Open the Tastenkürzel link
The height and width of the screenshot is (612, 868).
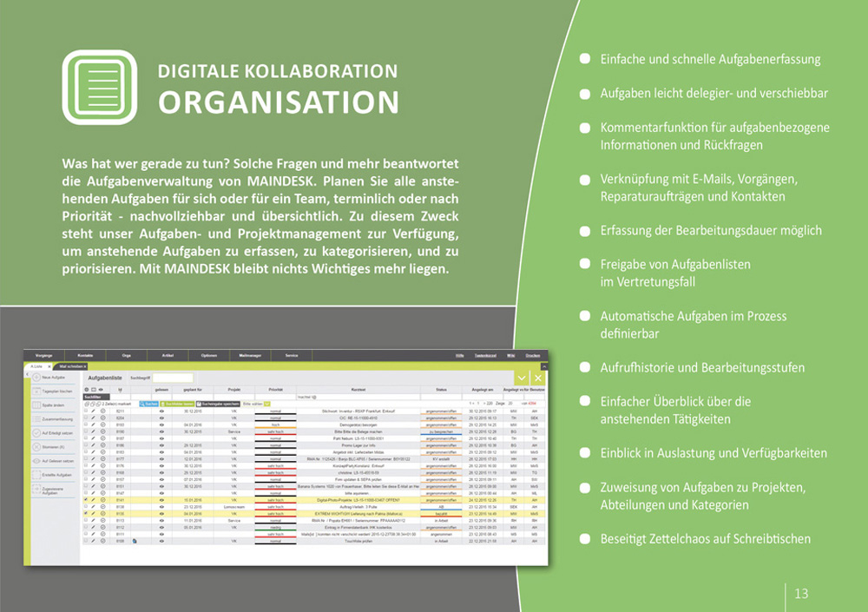(485, 356)
